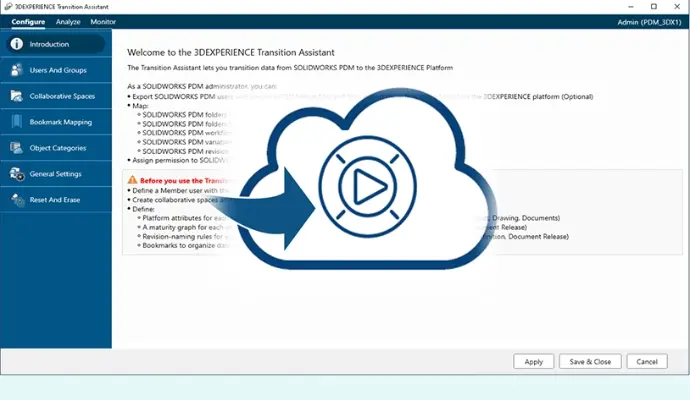
Task: Go to Reset And Erase section
Action: (56, 200)
